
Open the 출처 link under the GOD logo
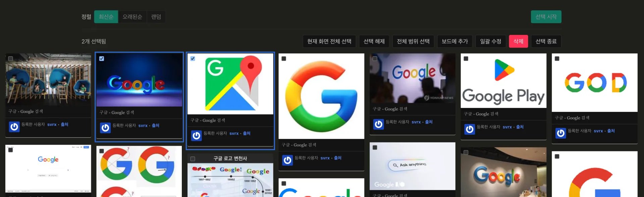[x=611, y=131]
